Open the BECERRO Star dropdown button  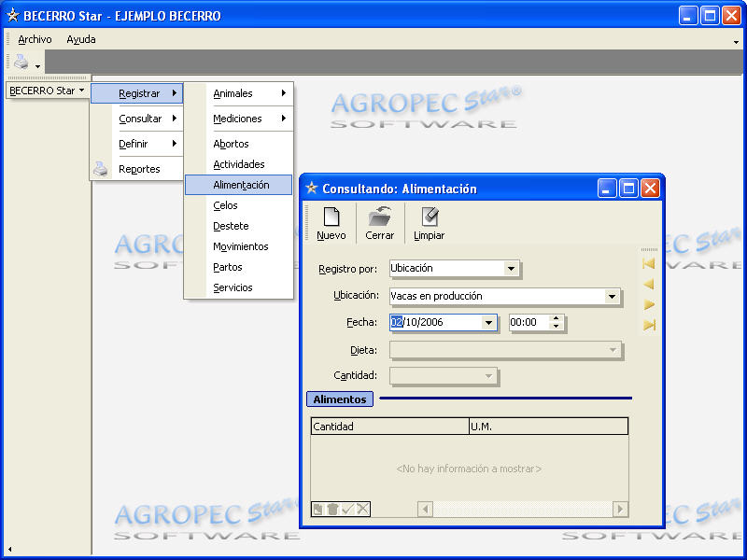pyautogui.click(x=47, y=91)
